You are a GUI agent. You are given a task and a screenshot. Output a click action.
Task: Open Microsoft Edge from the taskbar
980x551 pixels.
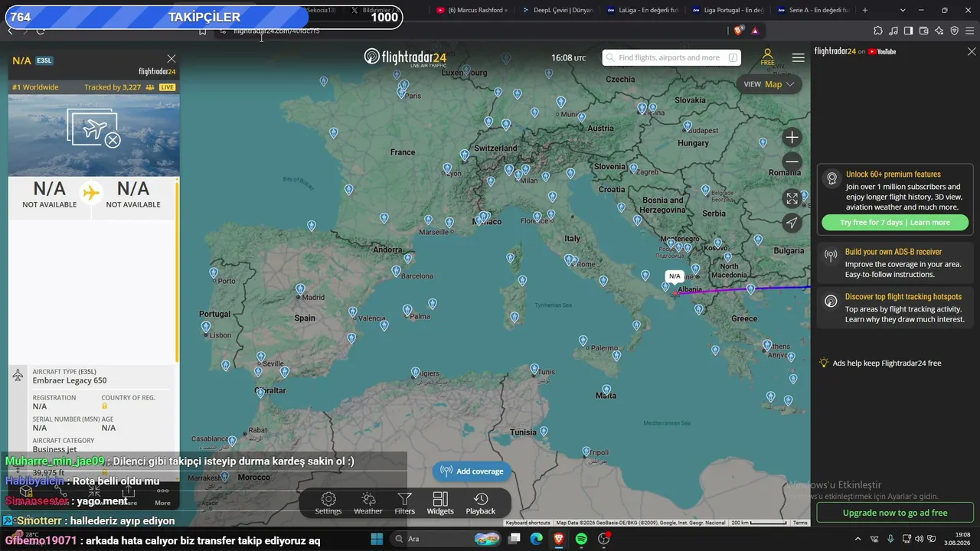537,539
